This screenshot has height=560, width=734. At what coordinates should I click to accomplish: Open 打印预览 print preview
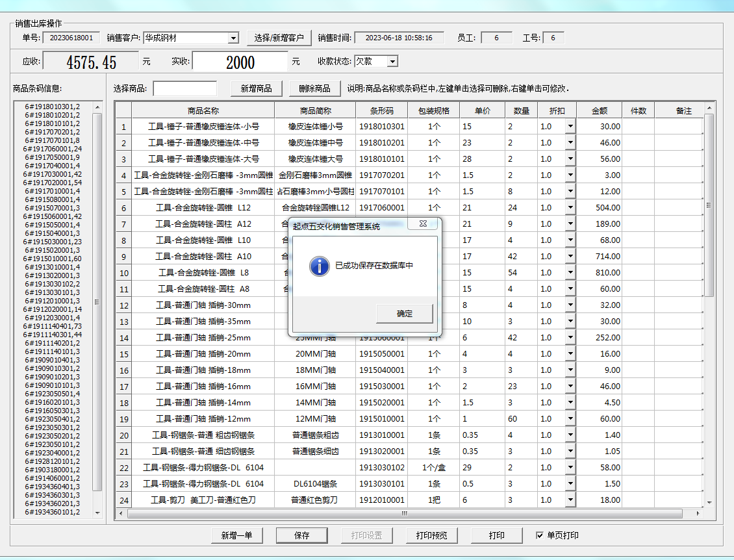pos(431,535)
